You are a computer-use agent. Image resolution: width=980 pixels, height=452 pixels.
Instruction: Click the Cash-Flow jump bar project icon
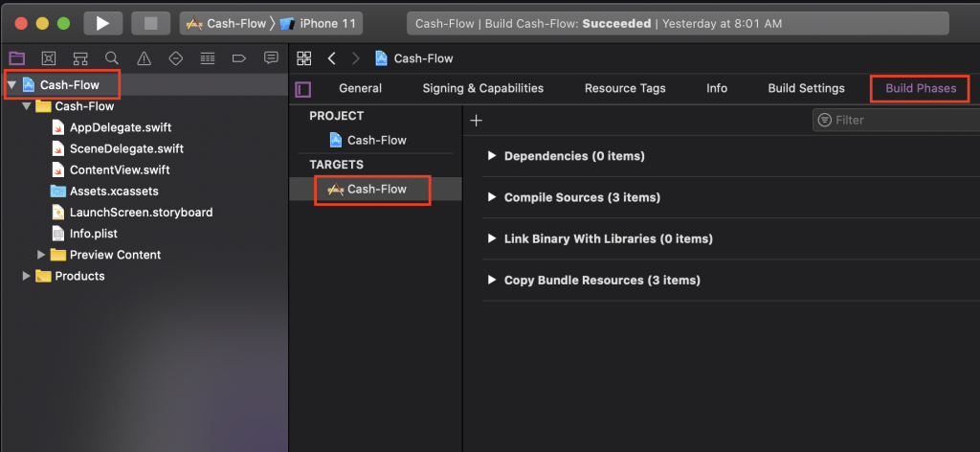coord(381,58)
